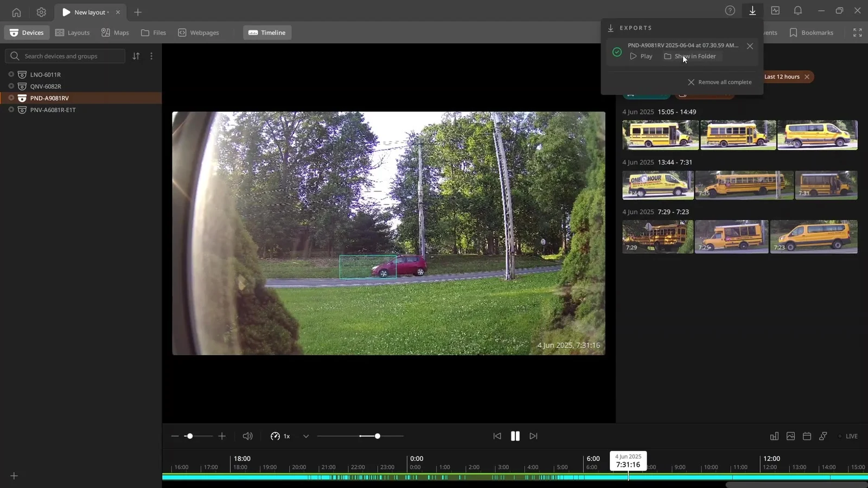Screen dimensions: 868x488
Task: Remove the Last 12 hours filter
Action: (x=807, y=77)
